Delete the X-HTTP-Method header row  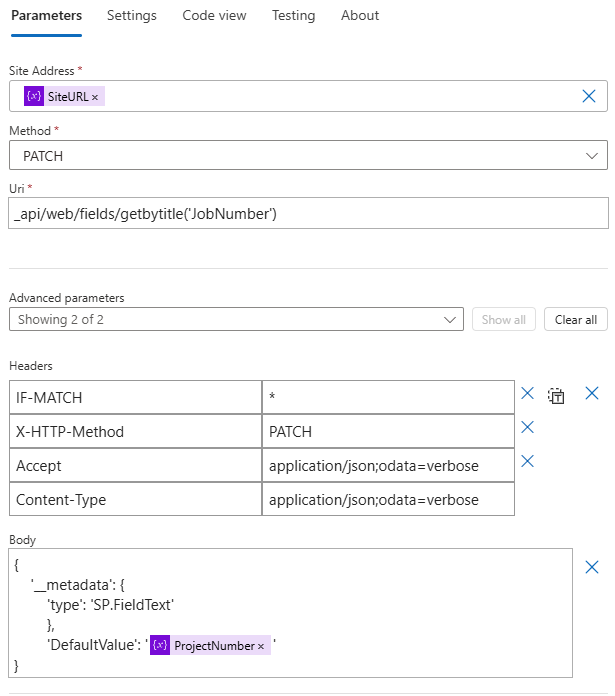[528, 428]
